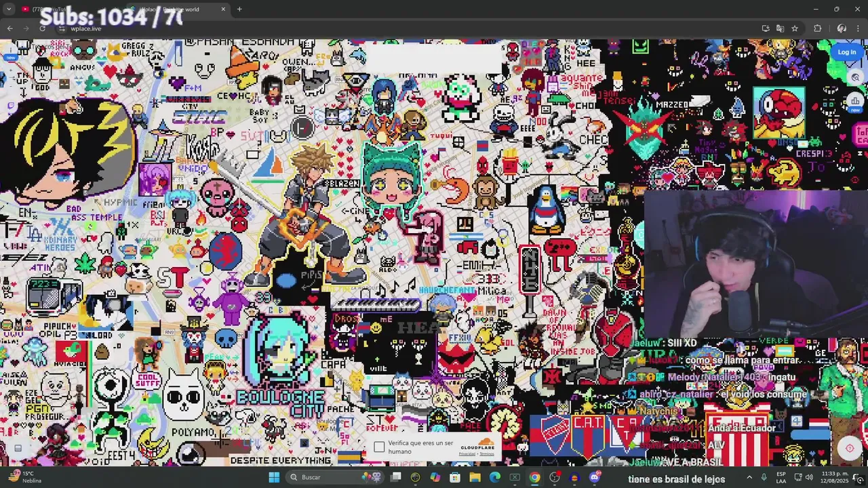
Task: Tick the Cloudflare human verification checkbox
Action: (379, 447)
